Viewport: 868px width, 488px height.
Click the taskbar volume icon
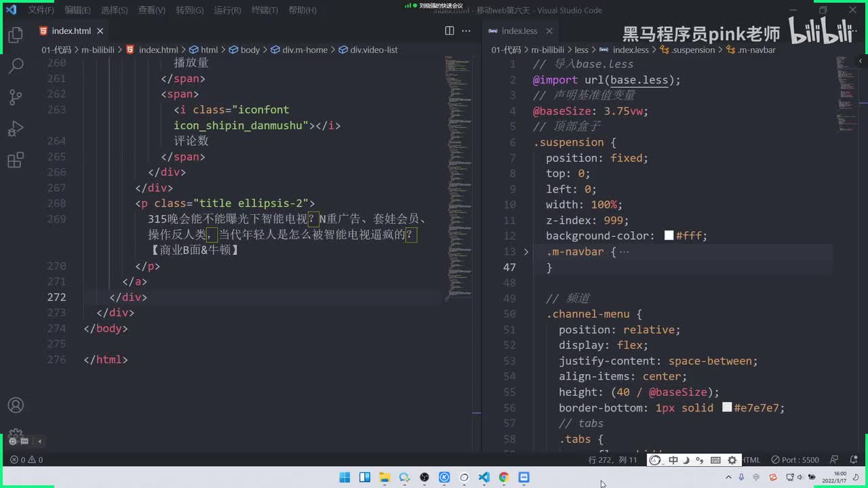[801, 477]
